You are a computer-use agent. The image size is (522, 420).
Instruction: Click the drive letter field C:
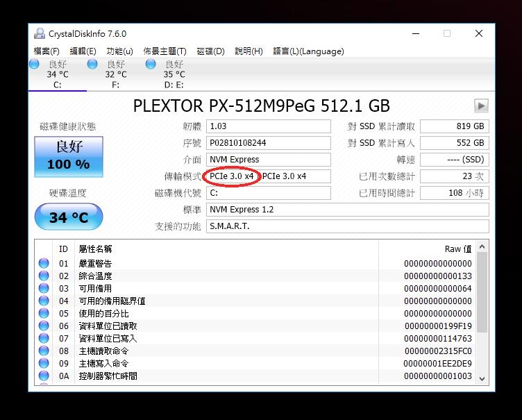[x=269, y=193]
